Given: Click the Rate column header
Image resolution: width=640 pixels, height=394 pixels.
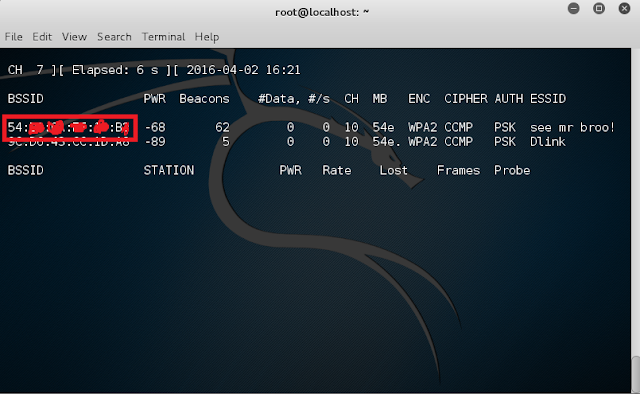Looking at the screenshot, I should 336,170.
